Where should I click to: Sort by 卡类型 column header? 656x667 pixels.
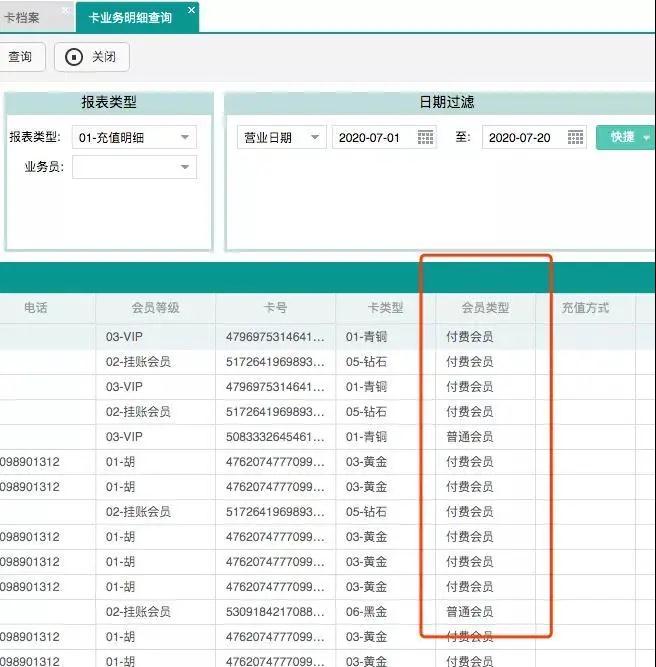[385, 308]
